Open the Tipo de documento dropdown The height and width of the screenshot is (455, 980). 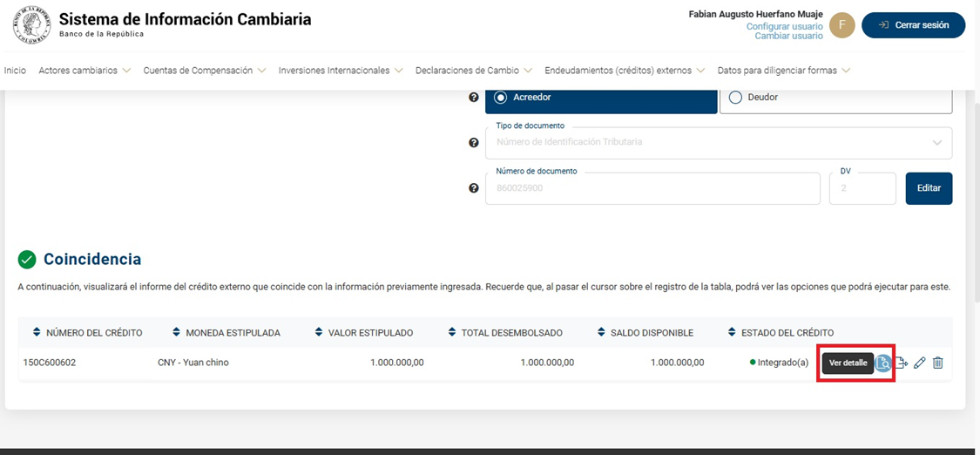tap(718, 143)
